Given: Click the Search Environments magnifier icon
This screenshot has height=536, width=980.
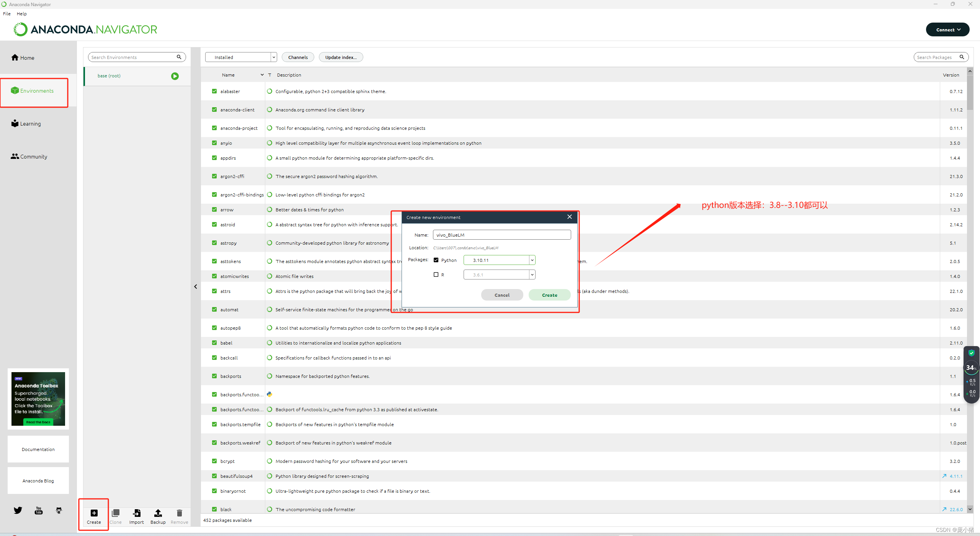Looking at the screenshot, I should pyautogui.click(x=179, y=57).
